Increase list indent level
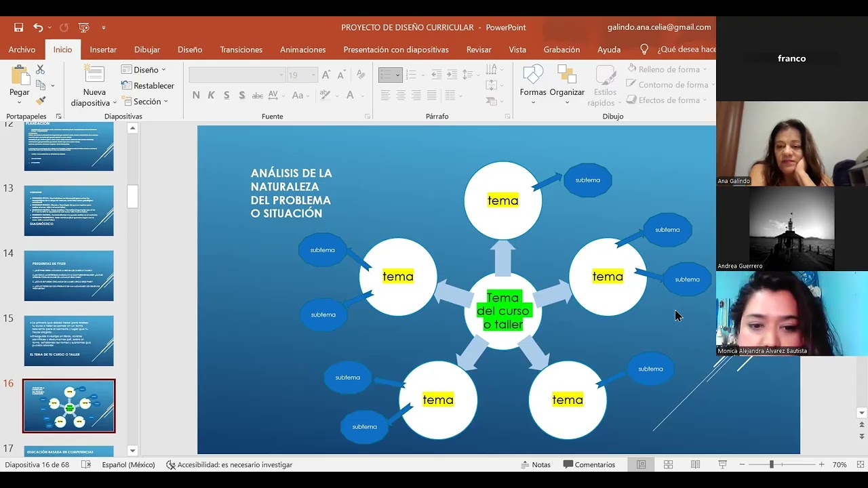 452,75
